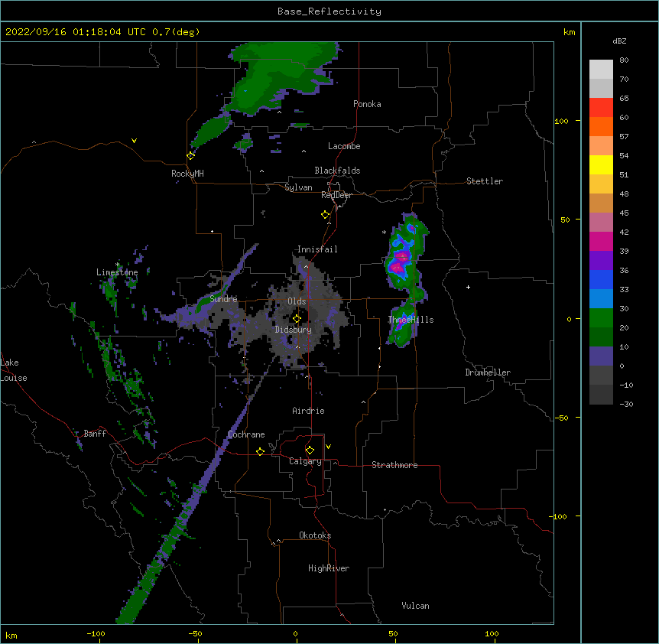The height and width of the screenshot is (644, 659).
Task: Click the RedDeer city label
Action: point(336,195)
